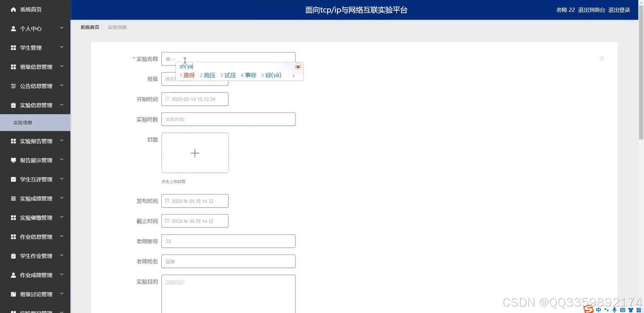644x313 pixels.
Task: Click the sliders icon beside 公告信息管理
Action: click(x=13, y=86)
